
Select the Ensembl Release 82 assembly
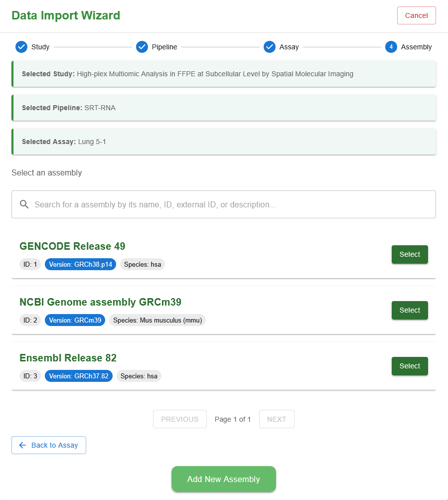409,366
